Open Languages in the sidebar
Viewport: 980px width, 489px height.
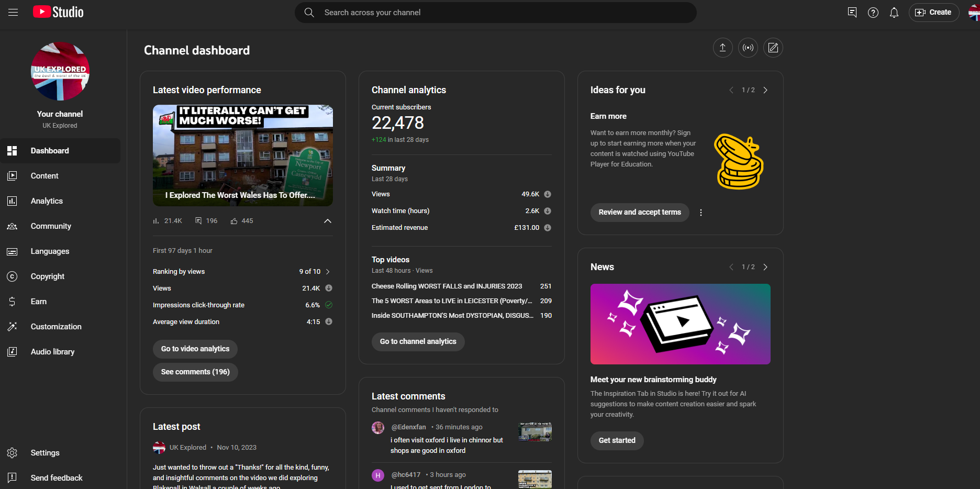[60, 251]
